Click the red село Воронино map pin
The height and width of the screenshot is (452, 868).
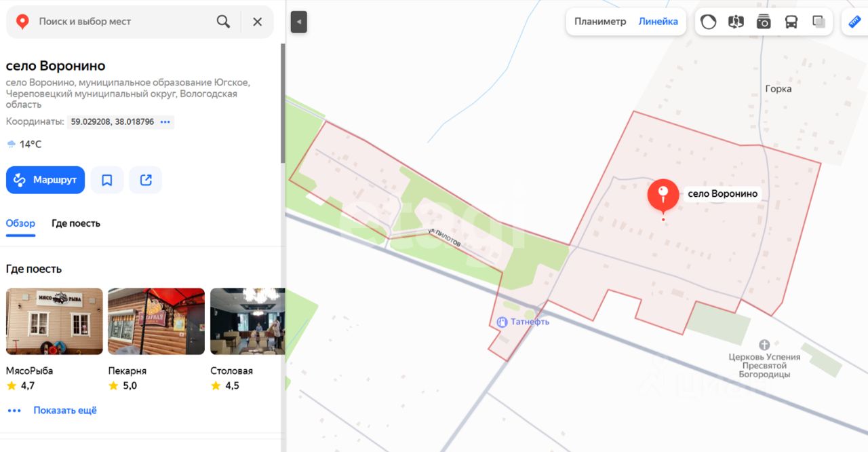click(x=663, y=195)
